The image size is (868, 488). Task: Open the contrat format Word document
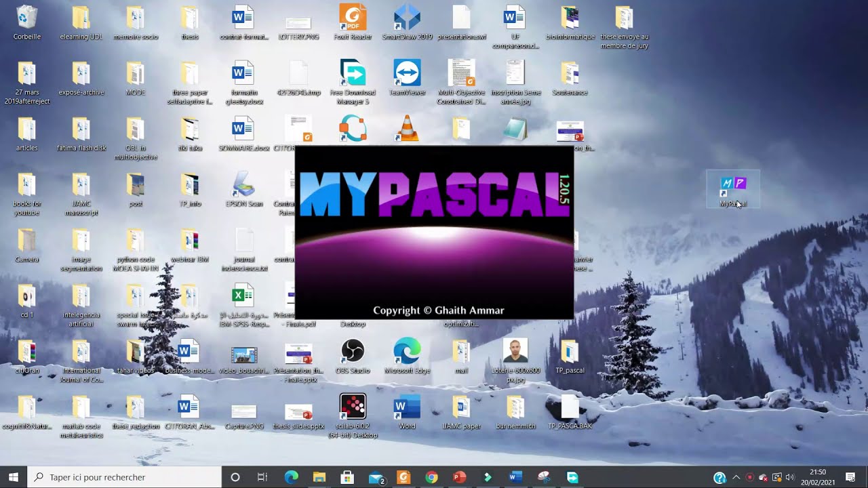pos(244,22)
